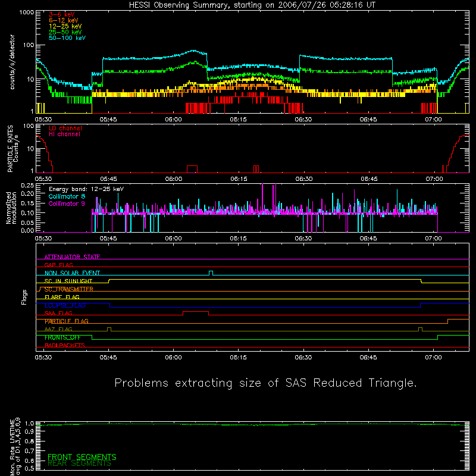Click the LO channel legend label
Image resolution: width=476 pixels, height=476 pixels.
[65, 128]
